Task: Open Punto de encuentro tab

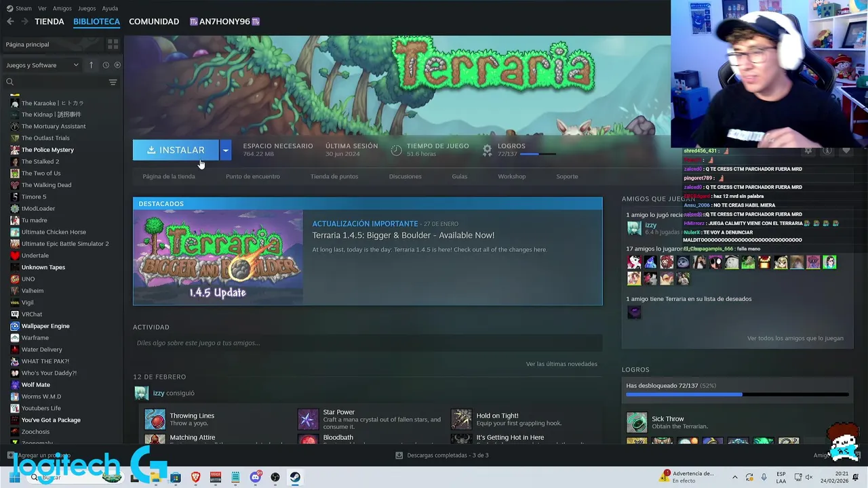Action: click(253, 176)
